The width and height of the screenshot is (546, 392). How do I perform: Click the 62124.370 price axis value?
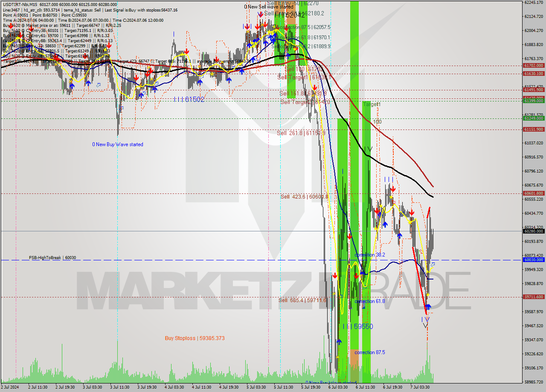(x=534, y=16)
